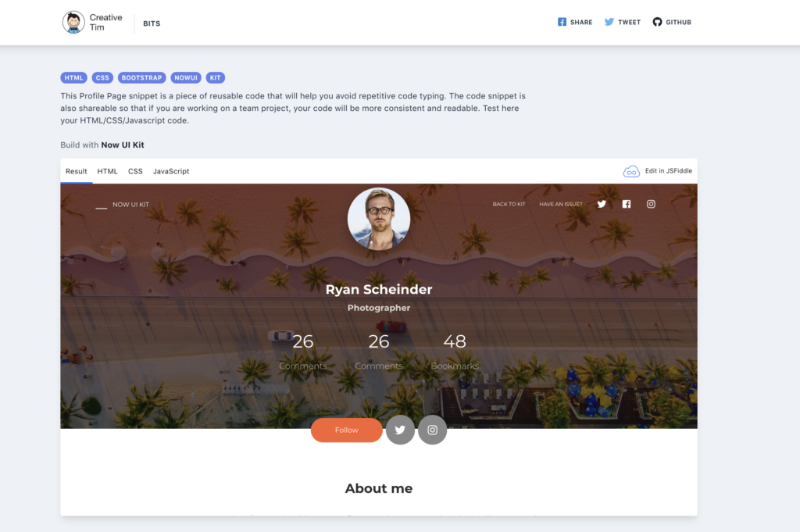The width and height of the screenshot is (800, 532).
Task: Click the Twitter icon in Now UI Kit navbar
Action: pos(602,204)
